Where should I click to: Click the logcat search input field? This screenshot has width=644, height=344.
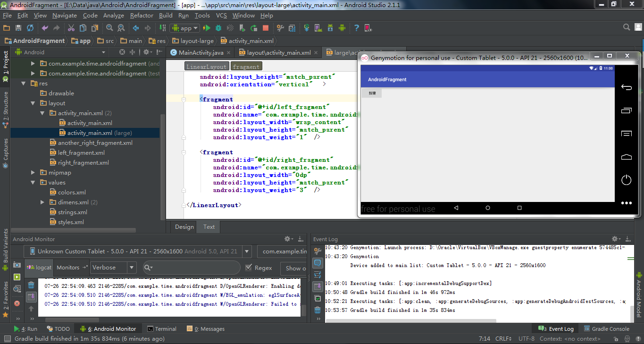192,268
